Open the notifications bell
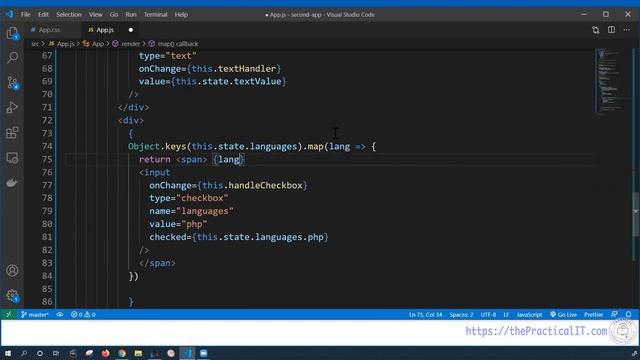 pyautogui.click(x=629, y=314)
